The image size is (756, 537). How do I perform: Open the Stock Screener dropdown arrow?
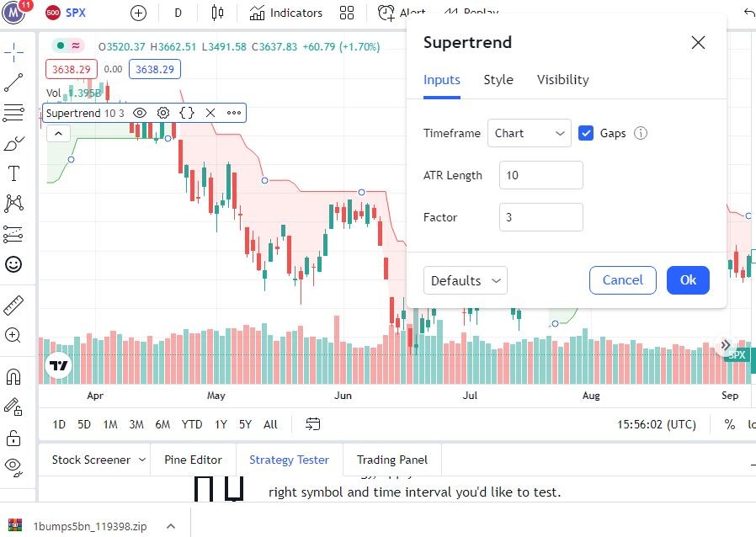click(142, 460)
